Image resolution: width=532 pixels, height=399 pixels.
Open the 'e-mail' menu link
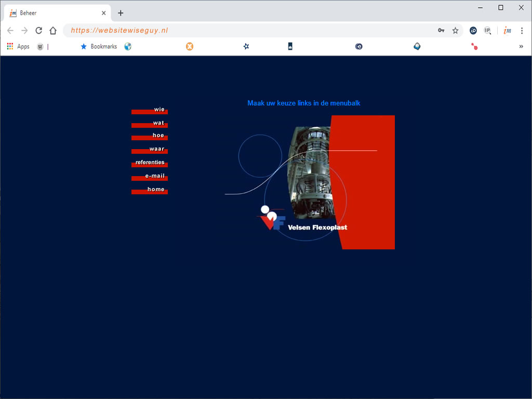pos(150,177)
